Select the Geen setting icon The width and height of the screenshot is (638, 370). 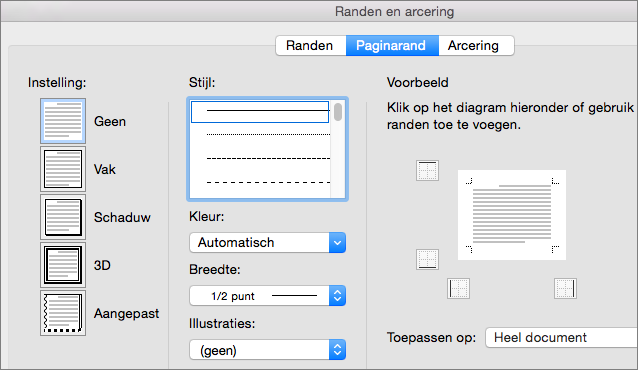(63, 121)
